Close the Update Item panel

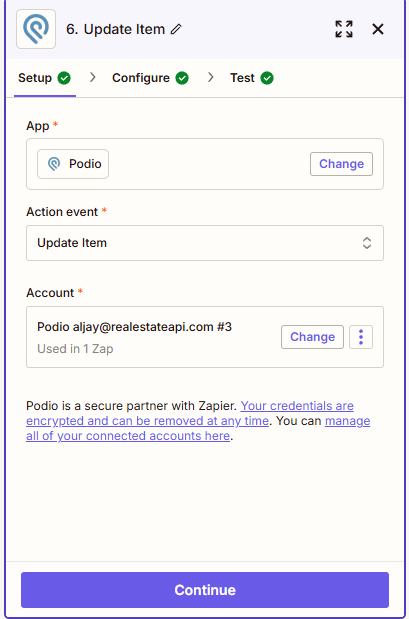378,29
